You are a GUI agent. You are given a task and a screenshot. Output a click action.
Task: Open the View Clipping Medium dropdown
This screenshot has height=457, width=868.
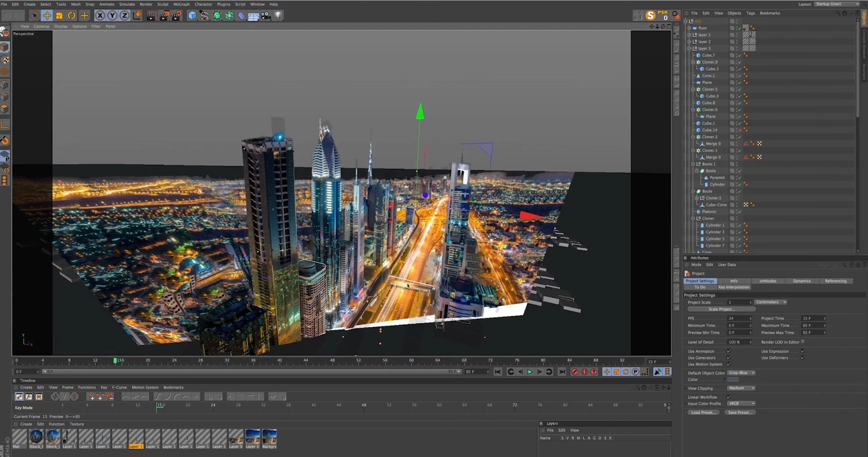point(741,388)
